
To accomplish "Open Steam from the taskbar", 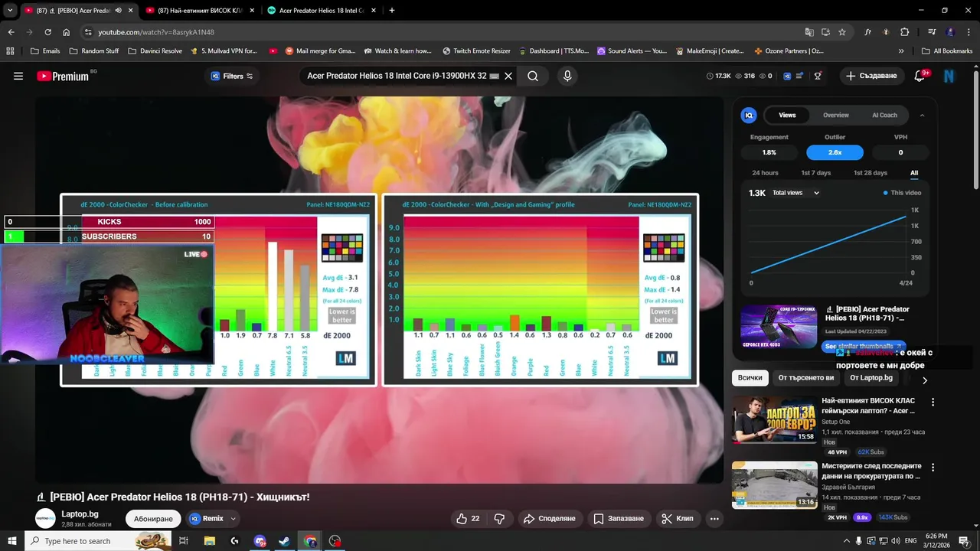I will tap(284, 541).
